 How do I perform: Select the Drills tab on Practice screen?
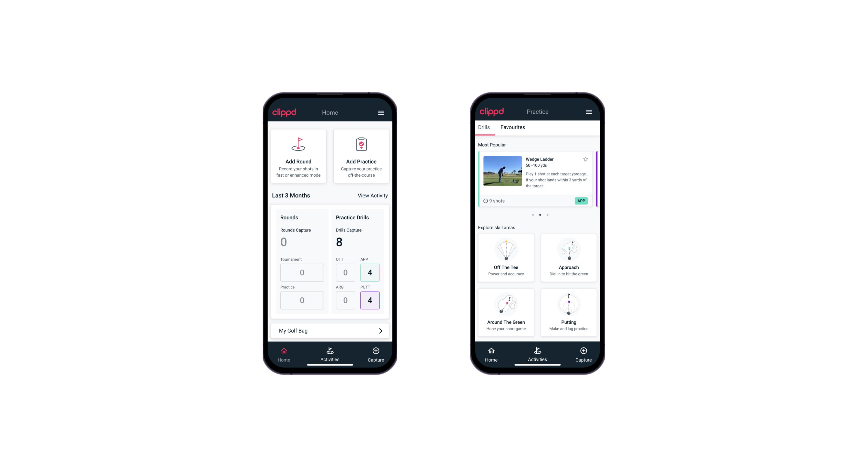pyautogui.click(x=483, y=127)
